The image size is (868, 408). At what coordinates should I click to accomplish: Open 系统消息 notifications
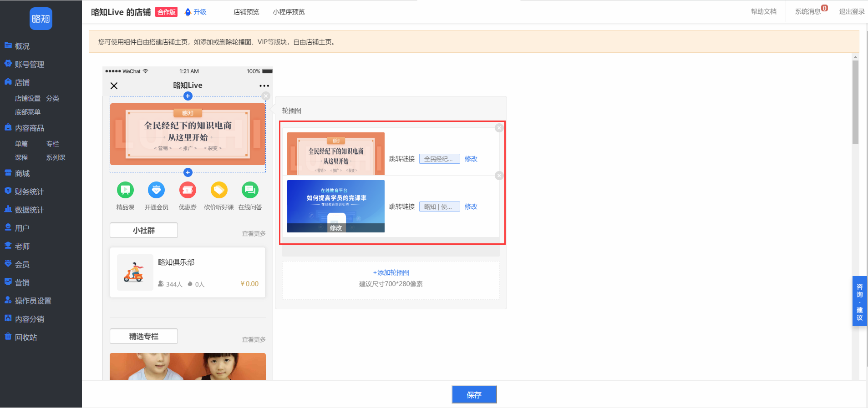coord(808,11)
